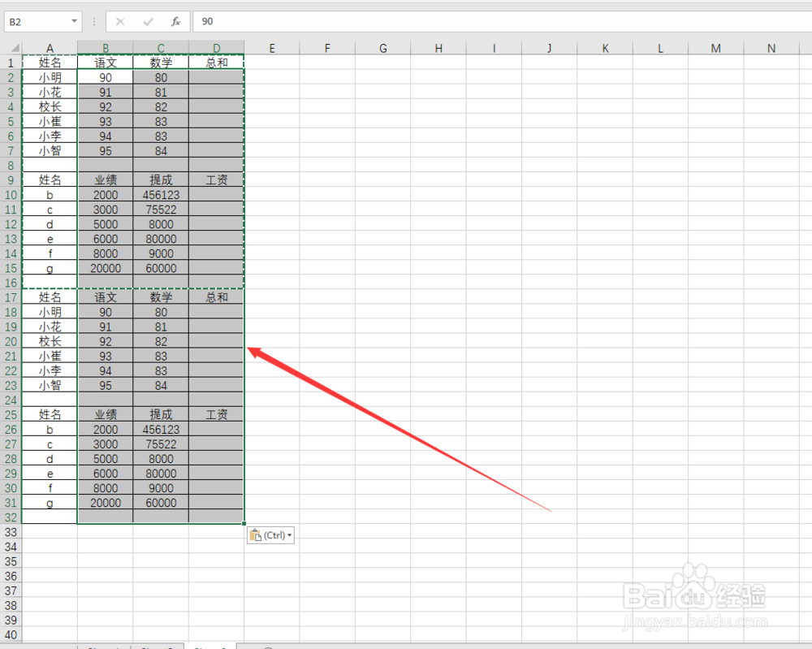Screen dimensions: 812x649
Task: Click the Cancel X icon in formula bar
Action: 120,22
